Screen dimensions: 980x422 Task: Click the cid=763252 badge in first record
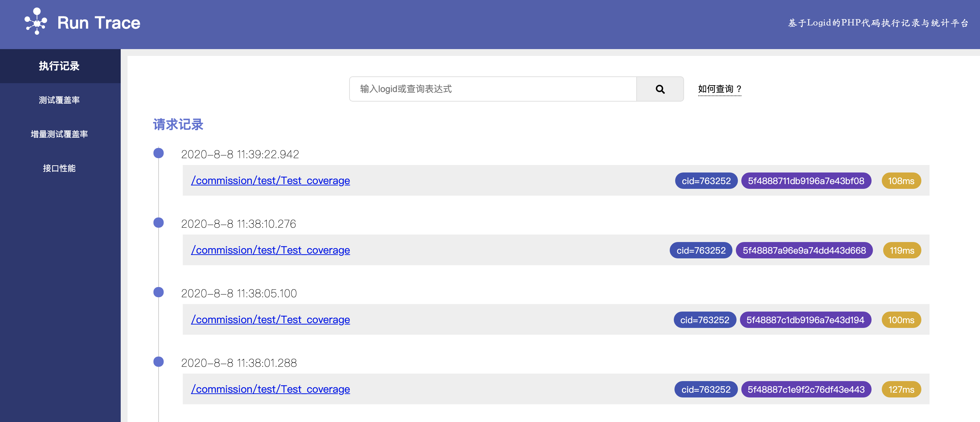coord(706,181)
